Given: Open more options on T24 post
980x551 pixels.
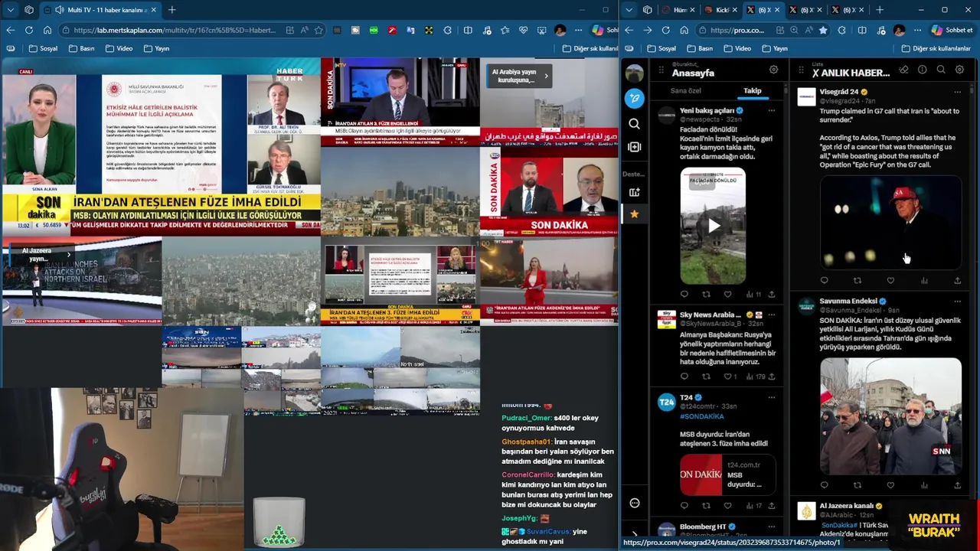Looking at the screenshot, I should pyautogui.click(x=771, y=398).
